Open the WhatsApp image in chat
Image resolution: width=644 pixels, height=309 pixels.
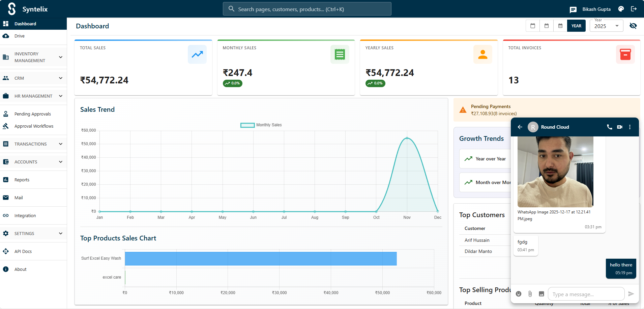click(x=555, y=172)
